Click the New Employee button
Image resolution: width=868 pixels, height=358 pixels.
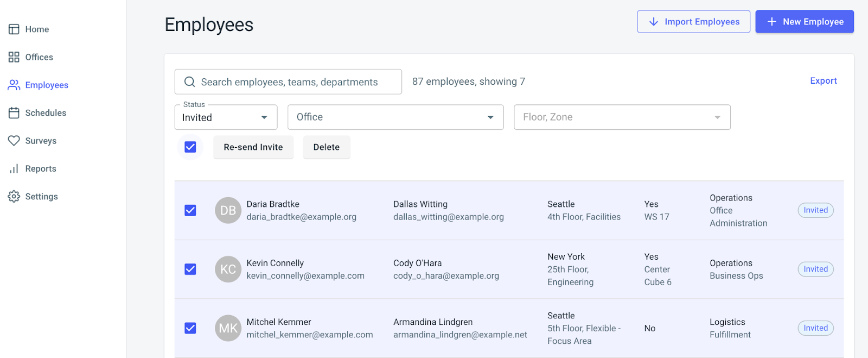click(804, 22)
